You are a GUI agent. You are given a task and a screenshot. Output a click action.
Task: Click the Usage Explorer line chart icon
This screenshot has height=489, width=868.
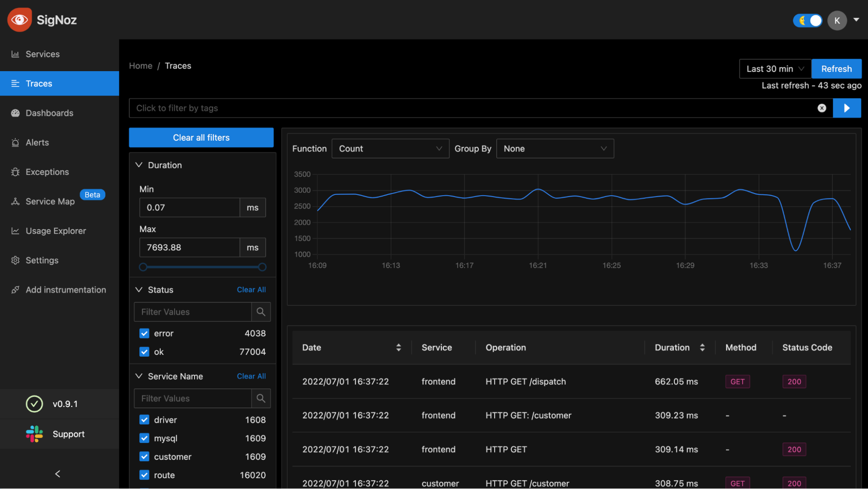point(15,231)
